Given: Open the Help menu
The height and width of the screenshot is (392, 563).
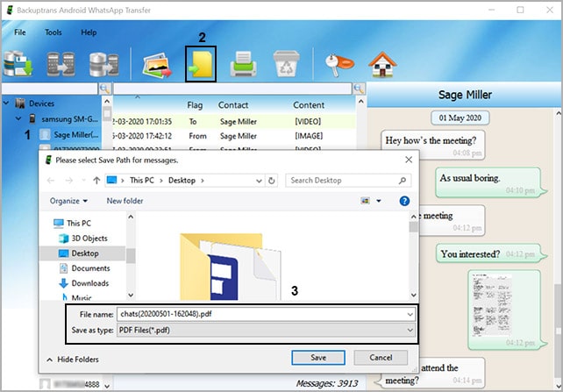Looking at the screenshot, I should [x=89, y=32].
